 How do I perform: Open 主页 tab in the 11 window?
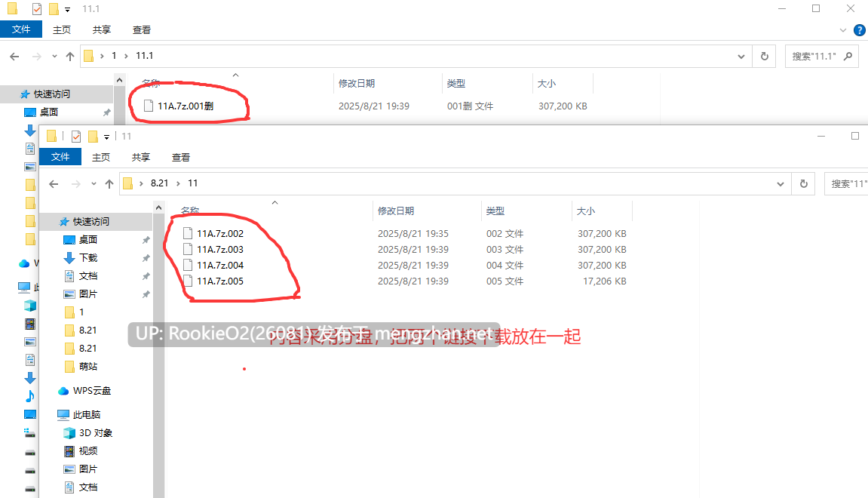click(x=101, y=157)
